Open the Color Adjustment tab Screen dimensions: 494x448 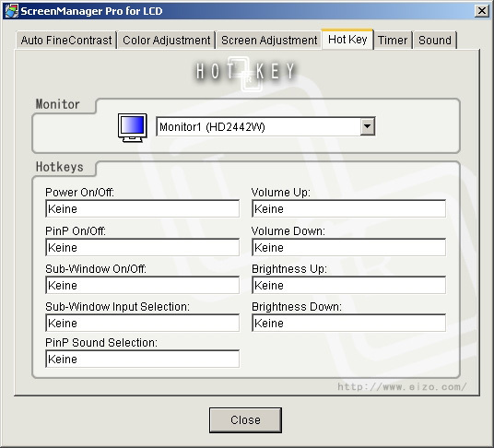click(x=166, y=41)
